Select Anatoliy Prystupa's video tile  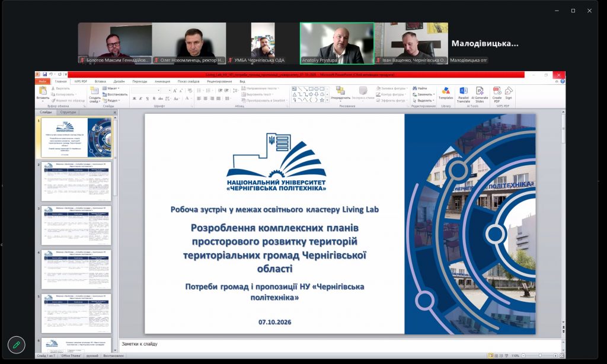pyautogui.click(x=337, y=43)
